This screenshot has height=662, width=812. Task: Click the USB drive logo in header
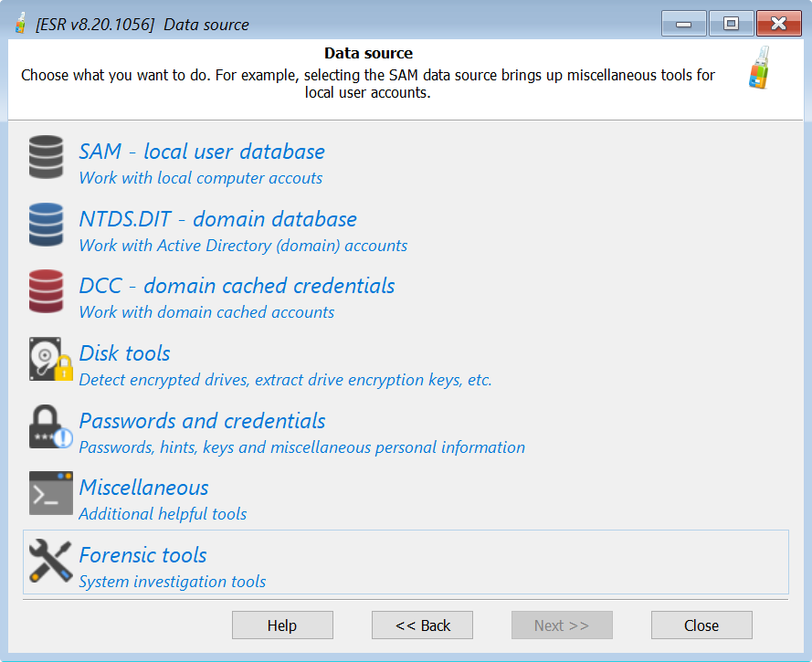coord(759,68)
